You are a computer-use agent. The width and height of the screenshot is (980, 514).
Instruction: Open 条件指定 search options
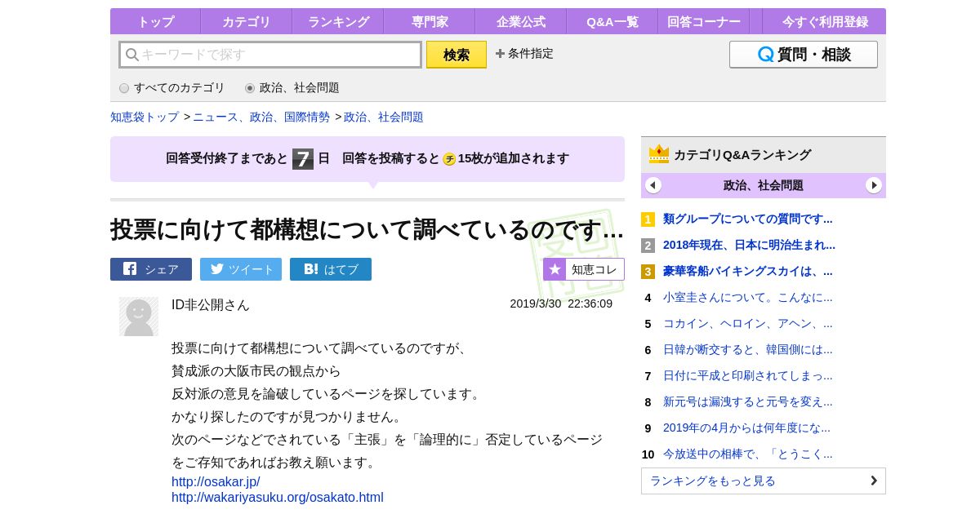(x=524, y=54)
